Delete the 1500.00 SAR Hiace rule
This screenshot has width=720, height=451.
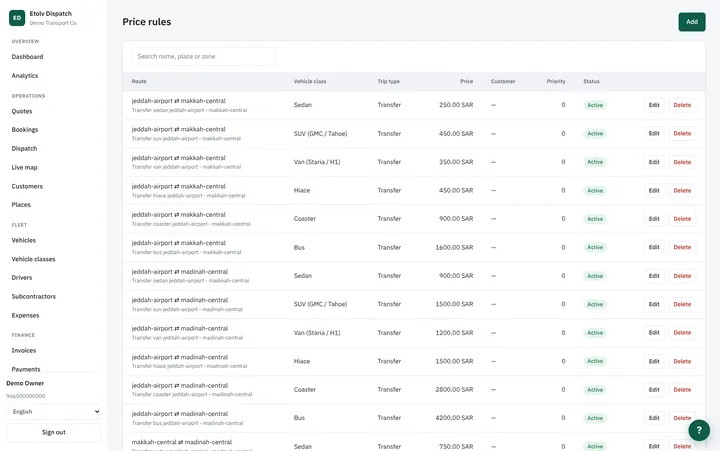click(682, 361)
